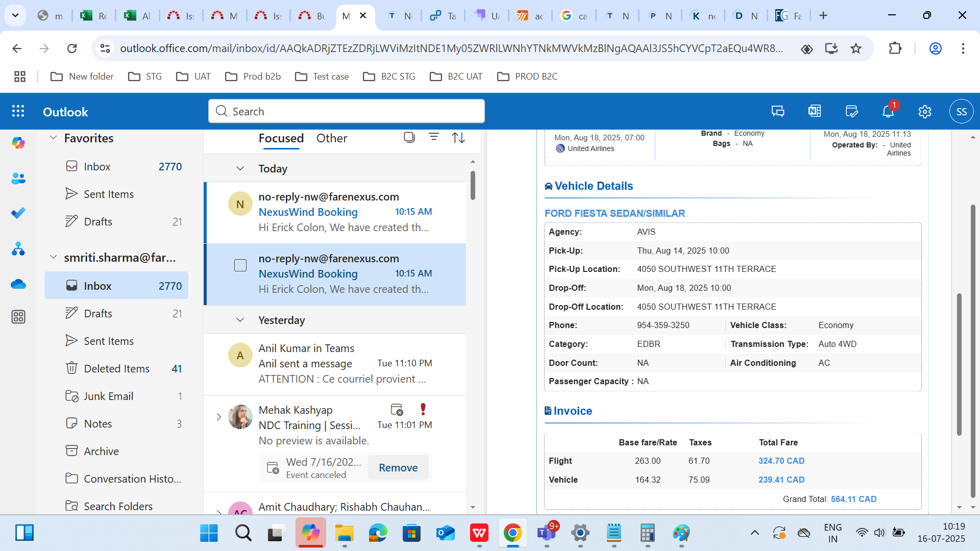The height and width of the screenshot is (551, 980).
Task: Open OneNote feed icon in header
Action: click(x=815, y=111)
